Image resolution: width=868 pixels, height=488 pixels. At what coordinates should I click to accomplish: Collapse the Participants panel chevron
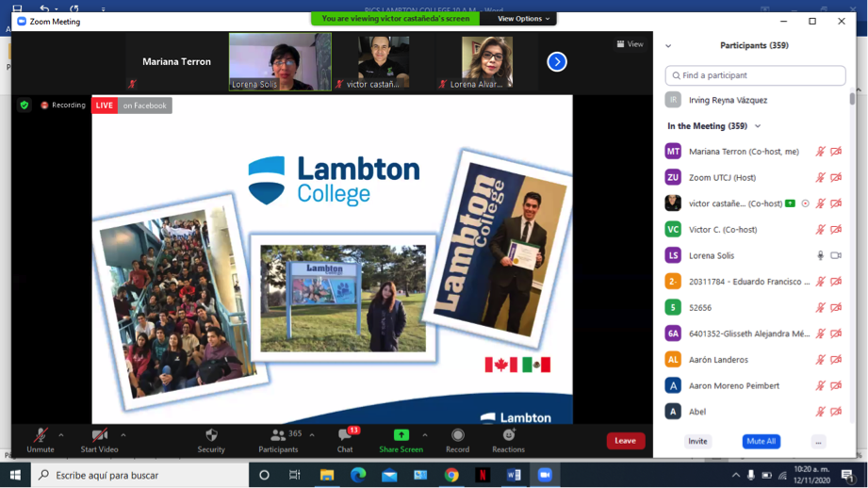coord(668,45)
